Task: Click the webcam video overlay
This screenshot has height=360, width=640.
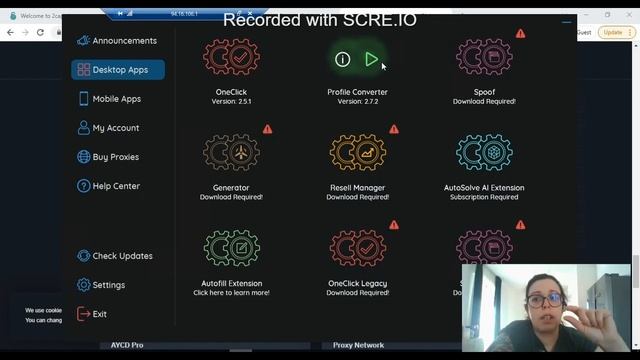Action: (x=546, y=308)
